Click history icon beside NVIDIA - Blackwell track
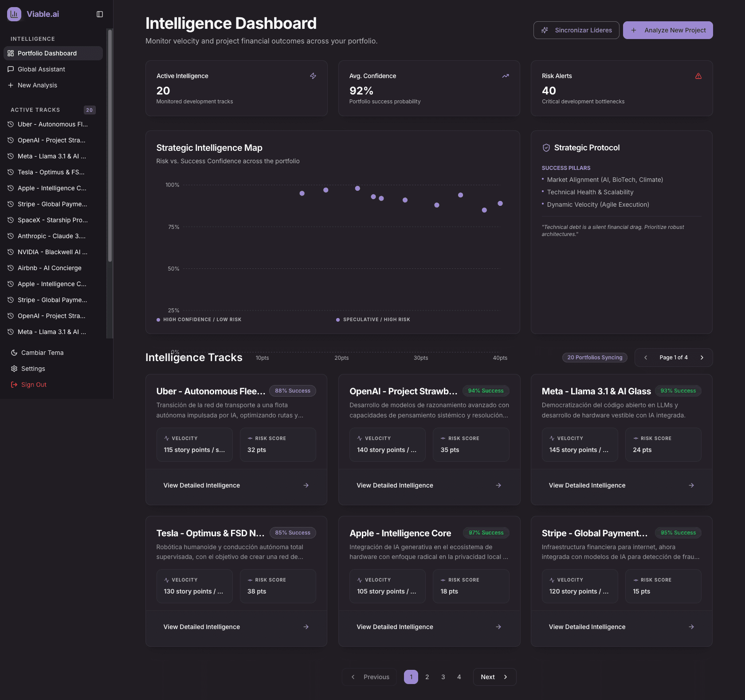 coord(11,252)
